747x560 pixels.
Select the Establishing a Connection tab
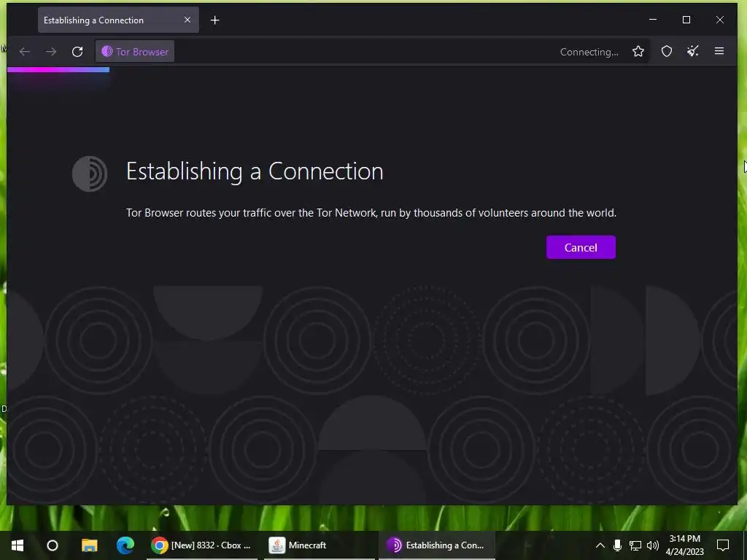pos(118,20)
